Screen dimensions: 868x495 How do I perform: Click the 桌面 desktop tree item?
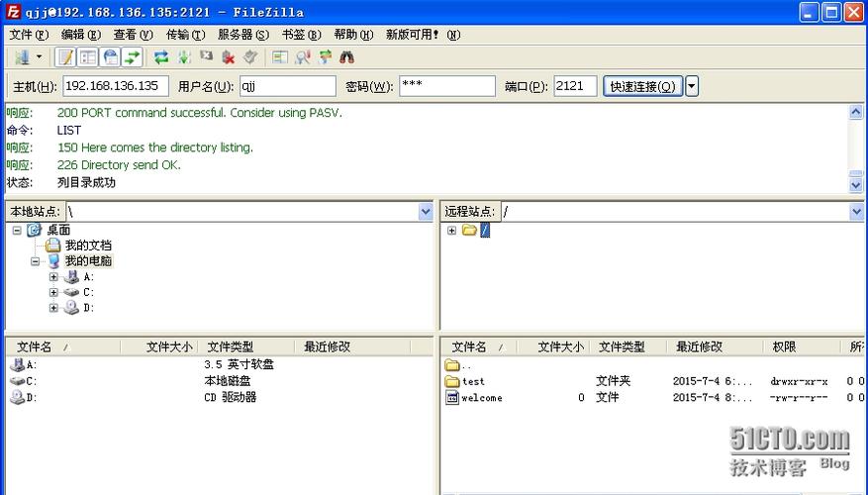point(58,230)
